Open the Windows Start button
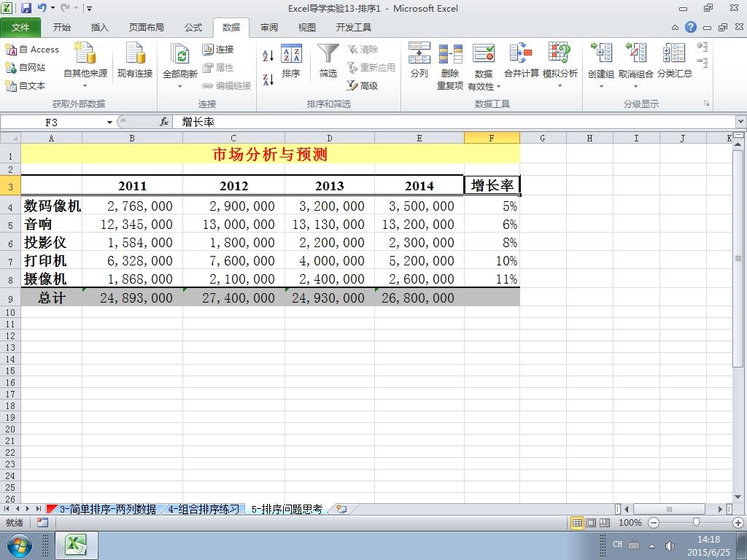747x560 pixels. click(20, 545)
